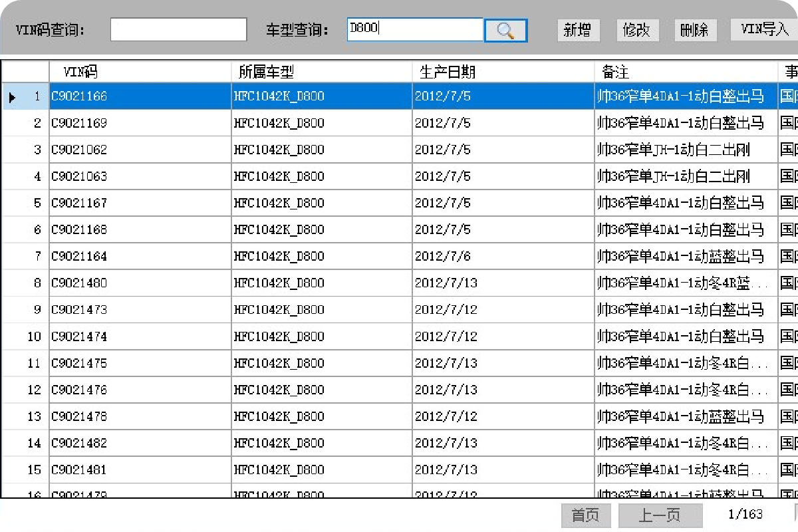Click the 2012/7/6 production date cell
This screenshot has width=798, height=532.
(503, 256)
